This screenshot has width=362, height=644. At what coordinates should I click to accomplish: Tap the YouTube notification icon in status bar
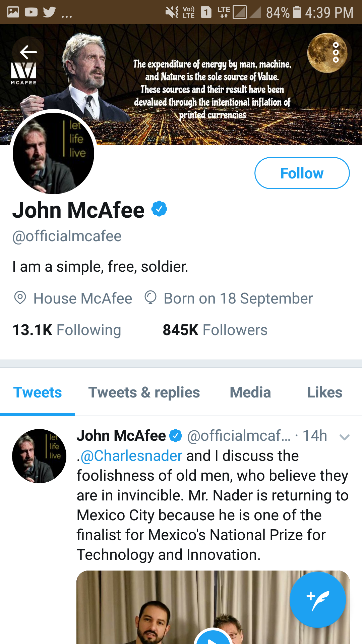click(x=31, y=12)
